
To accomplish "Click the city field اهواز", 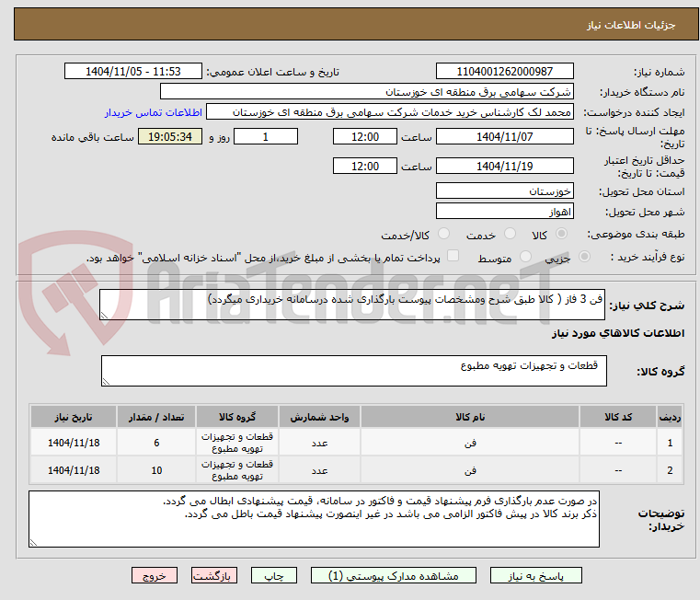I will (x=504, y=211).
